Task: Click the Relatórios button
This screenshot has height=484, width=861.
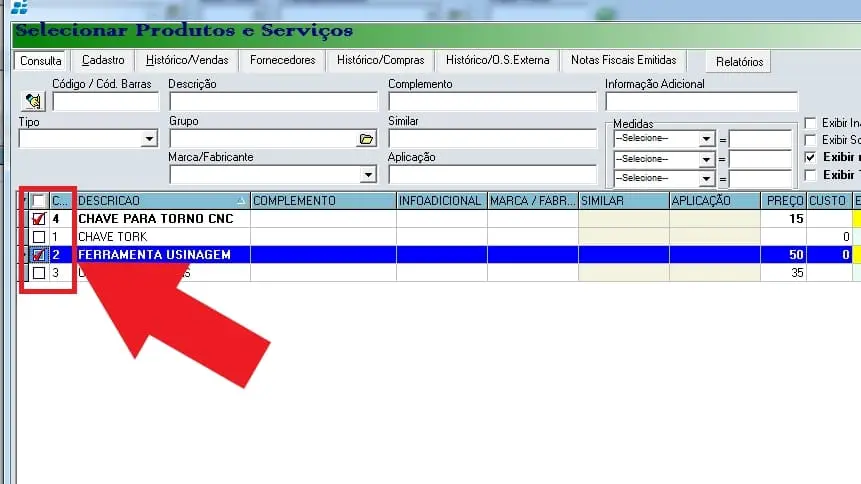Action: click(739, 62)
